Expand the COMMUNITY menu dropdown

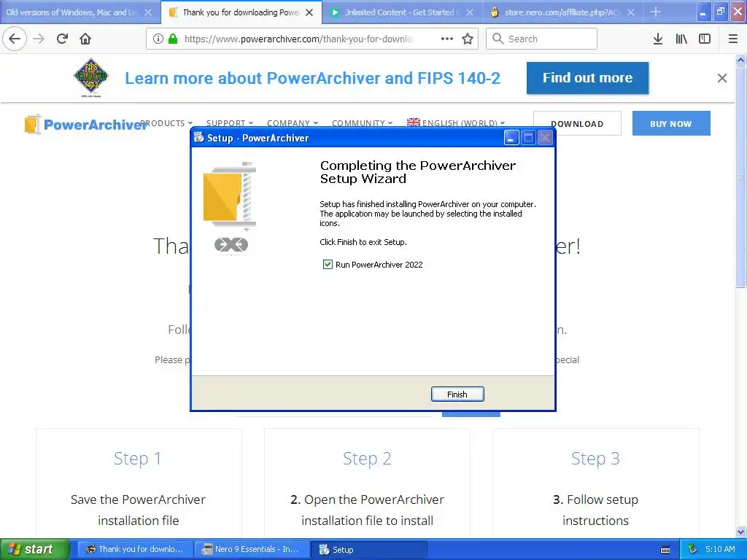point(362,122)
